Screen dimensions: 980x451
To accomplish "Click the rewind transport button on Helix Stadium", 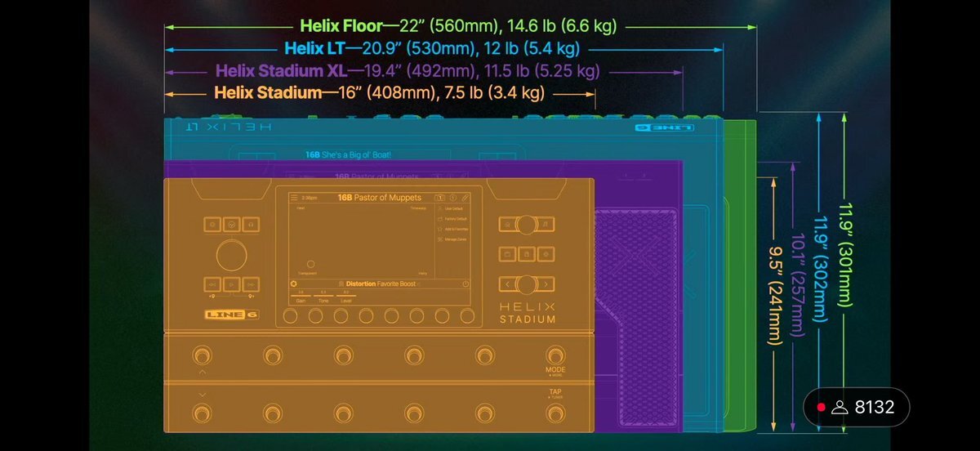I will click(x=212, y=284).
